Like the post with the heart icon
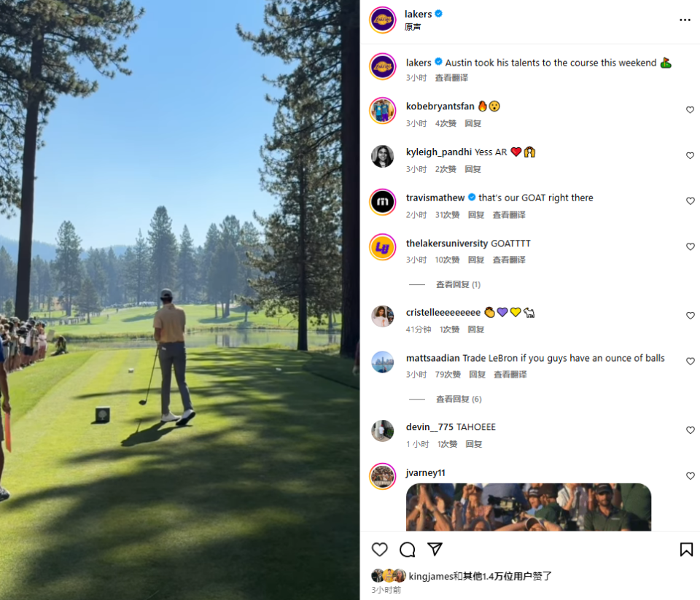700x600 pixels. [x=379, y=549]
